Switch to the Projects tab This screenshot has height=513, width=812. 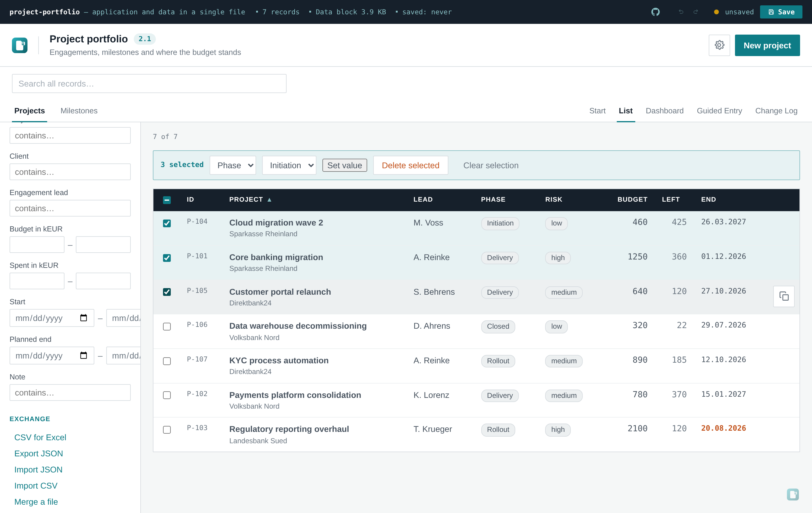29,111
